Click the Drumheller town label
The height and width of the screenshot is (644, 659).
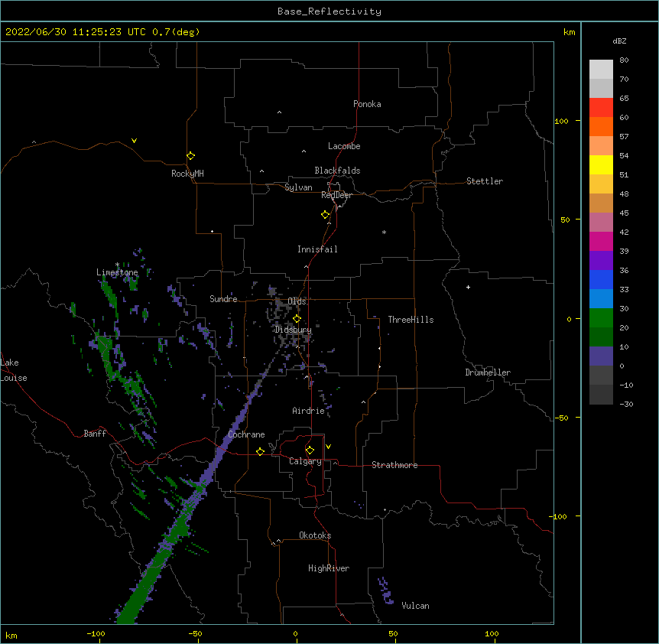488,372
